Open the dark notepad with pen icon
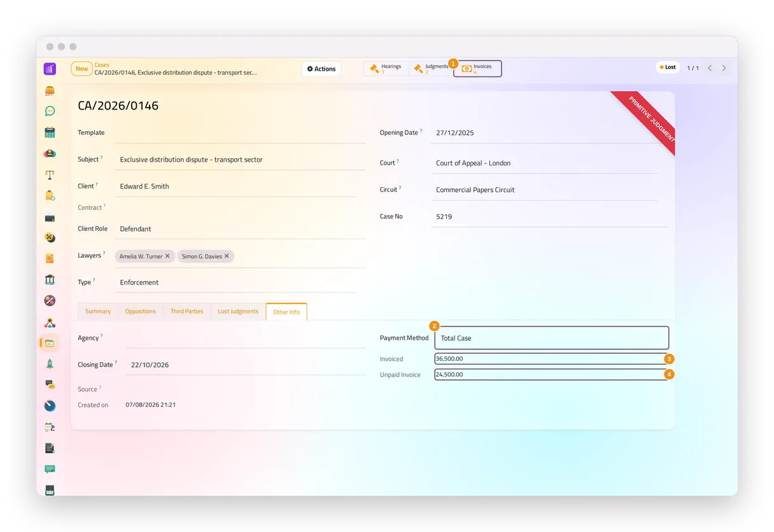 tap(50, 448)
